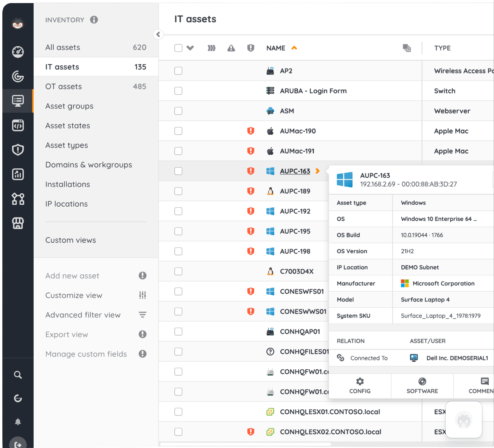Click Manage custom fields option

tap(86, 354)
